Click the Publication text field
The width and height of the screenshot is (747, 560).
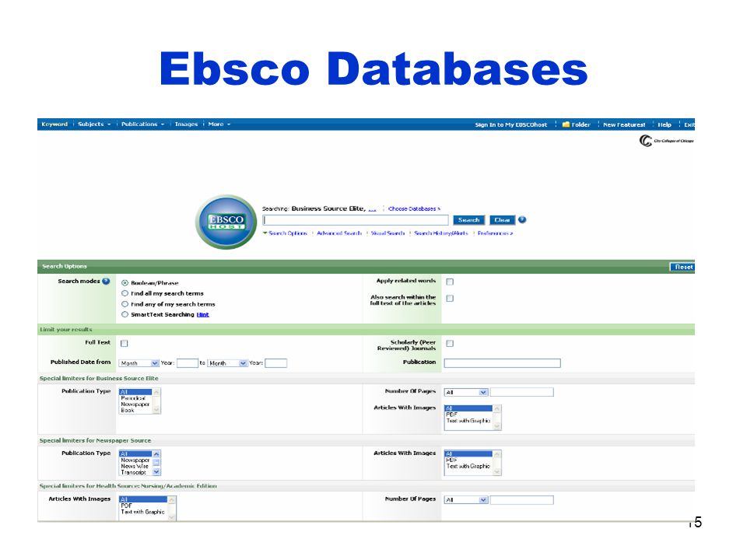(502, 363)
